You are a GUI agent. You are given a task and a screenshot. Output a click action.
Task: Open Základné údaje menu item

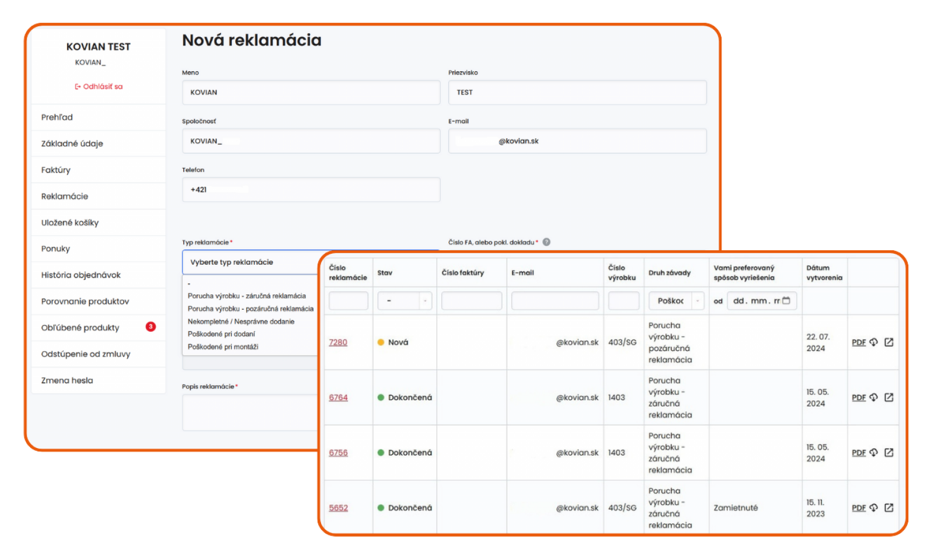tap(72, 143)
